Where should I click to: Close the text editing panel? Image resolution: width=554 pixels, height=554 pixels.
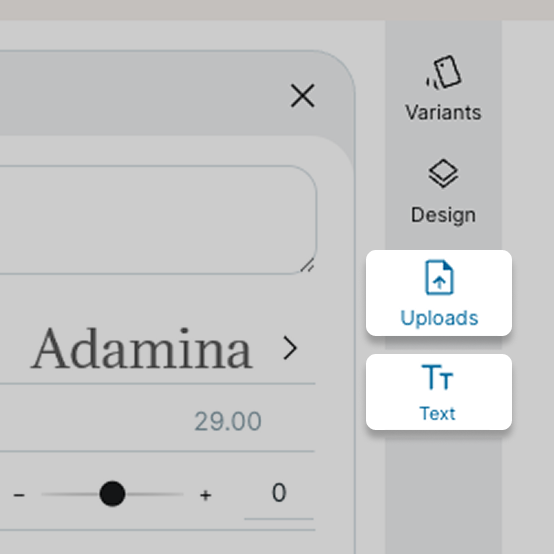[302, 95]
